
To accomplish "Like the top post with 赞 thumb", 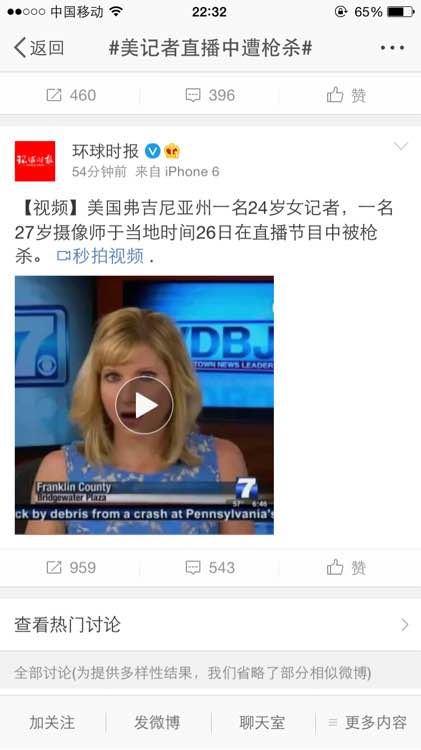I will (x=346, y=95).
